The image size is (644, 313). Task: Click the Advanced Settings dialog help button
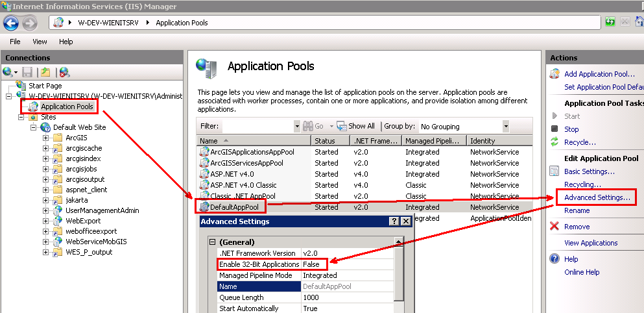point(394,221)
